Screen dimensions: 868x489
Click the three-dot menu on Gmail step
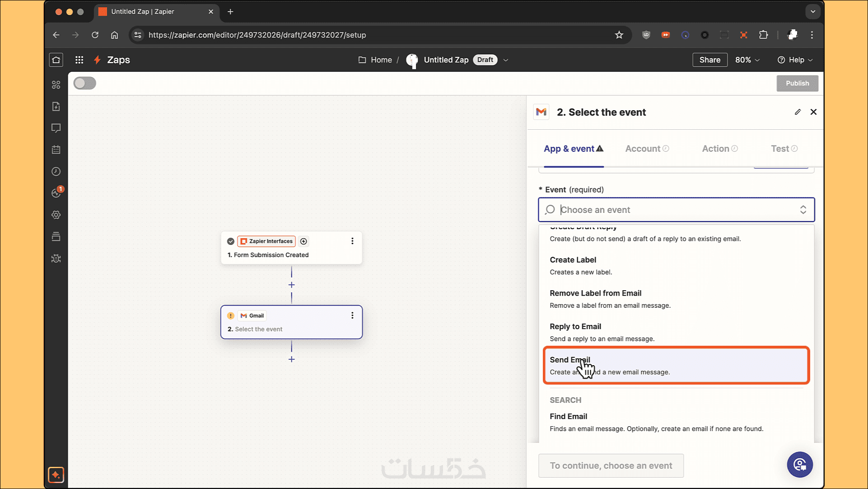(352, 315)
